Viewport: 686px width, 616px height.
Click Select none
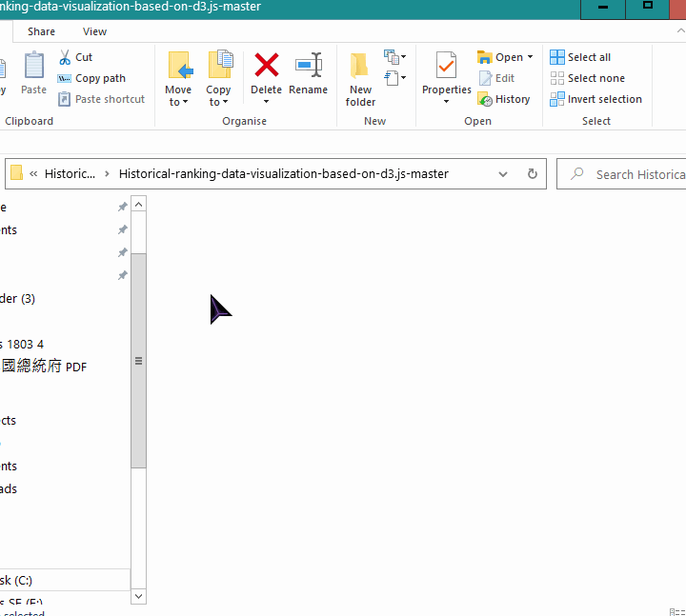point(588,78)
